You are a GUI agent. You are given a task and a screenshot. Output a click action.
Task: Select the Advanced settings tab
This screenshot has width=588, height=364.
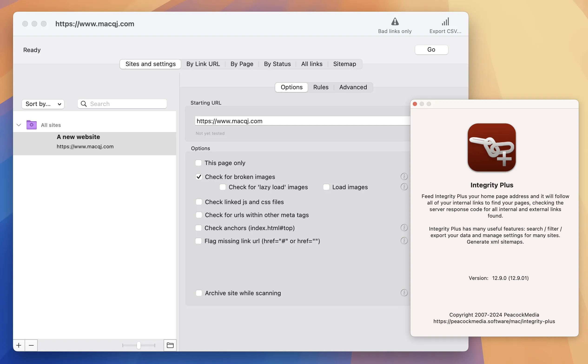[x=353, y=87]
